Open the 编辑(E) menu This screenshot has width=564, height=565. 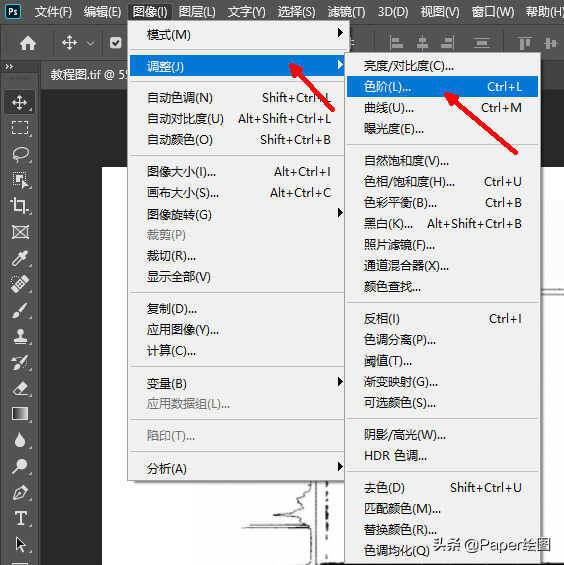click(102, 12)
